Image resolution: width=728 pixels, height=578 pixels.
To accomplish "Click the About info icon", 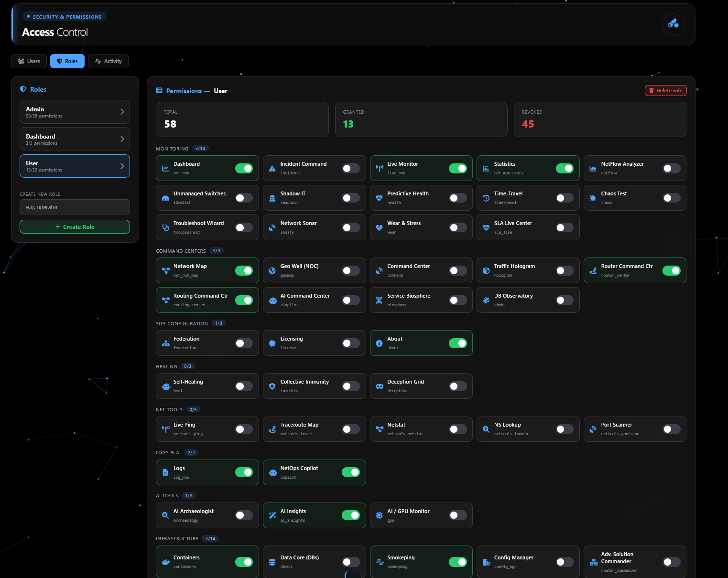I will [x=379, y=343].
